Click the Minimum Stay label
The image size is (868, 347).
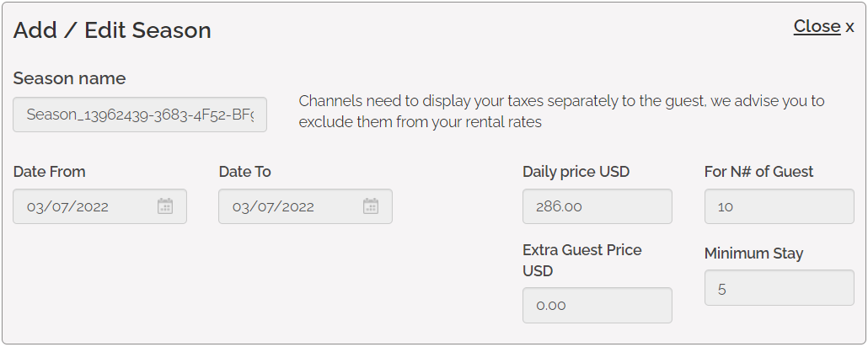(753, 254)
